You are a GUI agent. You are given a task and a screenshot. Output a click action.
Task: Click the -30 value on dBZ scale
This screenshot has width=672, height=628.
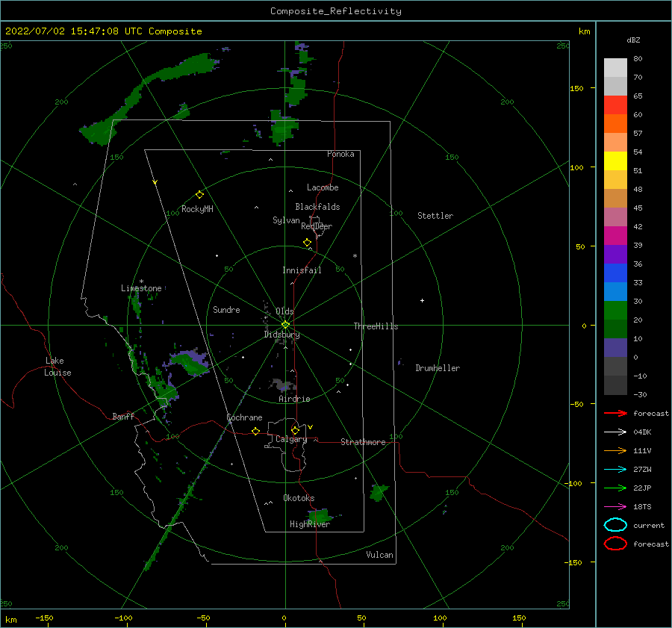(640, 394)
